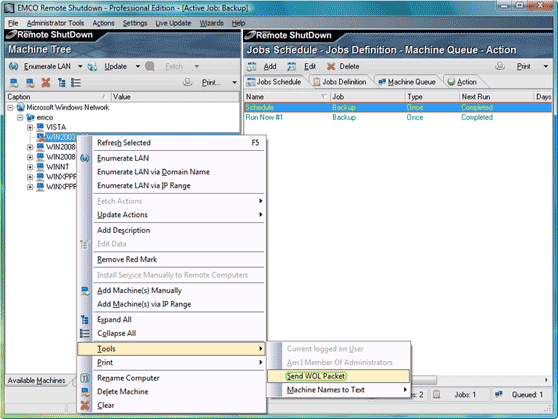Click the Clear red X icon in context menu

(x=85, y=405)
